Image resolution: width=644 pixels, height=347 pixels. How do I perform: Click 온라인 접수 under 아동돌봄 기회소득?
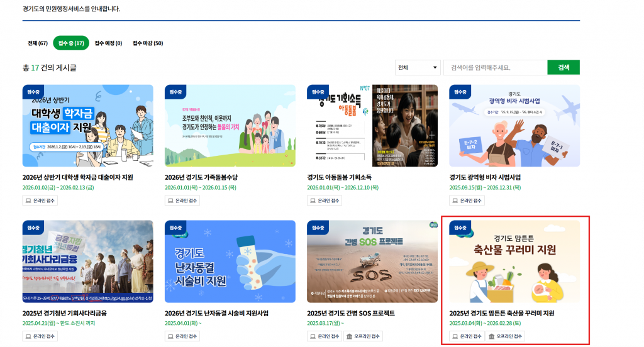pos(325,201)
